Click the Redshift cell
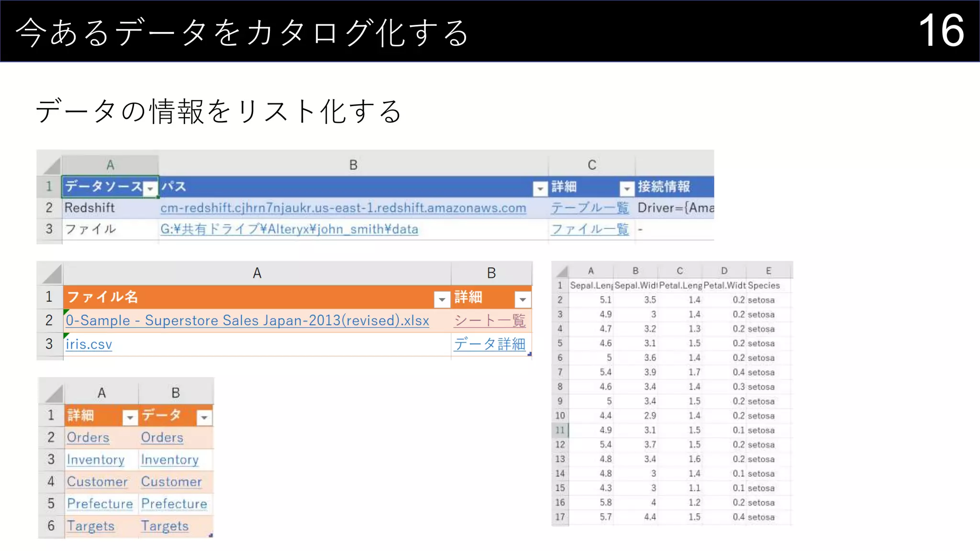Screen dimensions: 980x551 110,208
